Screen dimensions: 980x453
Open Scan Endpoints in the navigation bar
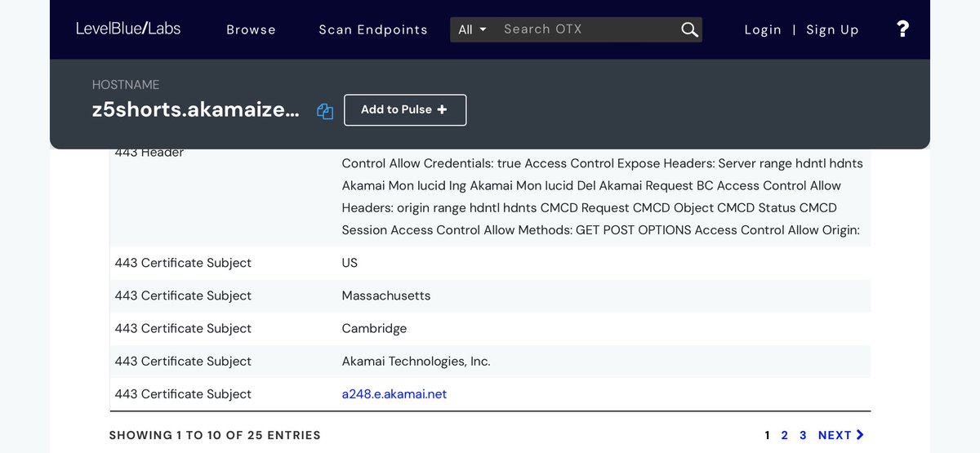tap(372, 29)
